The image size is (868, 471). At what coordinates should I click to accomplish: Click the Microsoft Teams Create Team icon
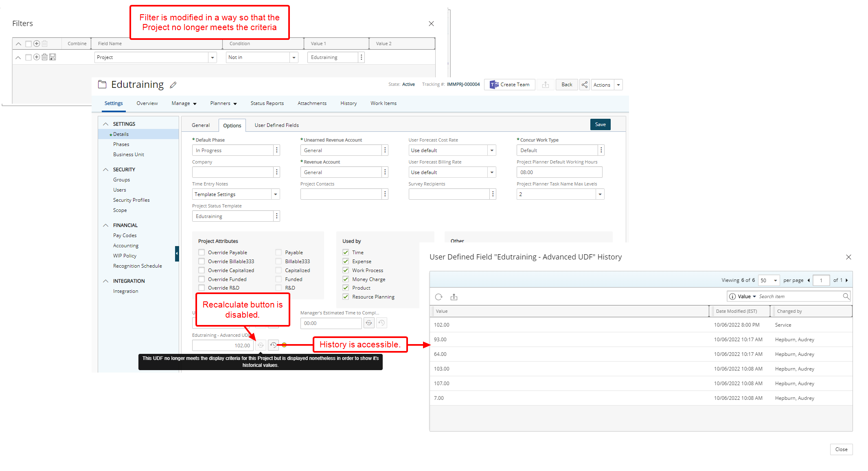click(x=494, y=85)
